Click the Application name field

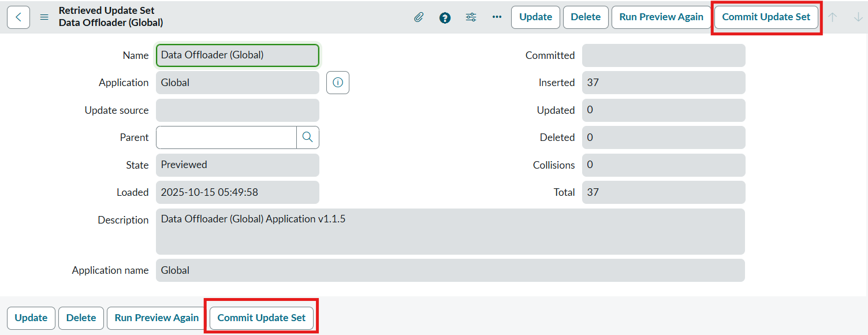450,270
